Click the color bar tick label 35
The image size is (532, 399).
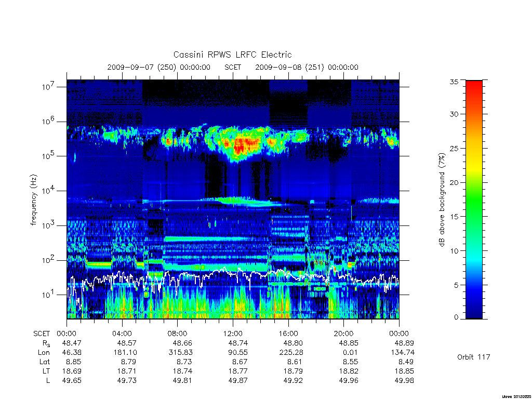[454, 82]
